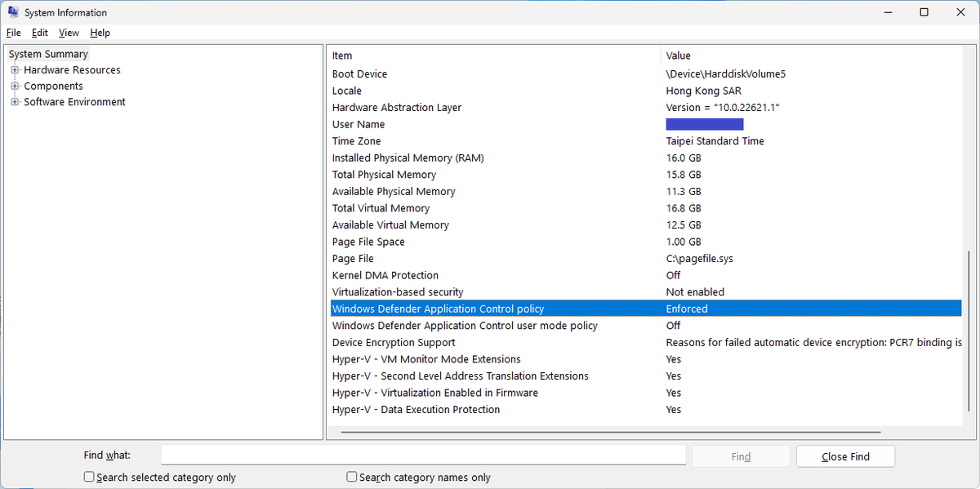The height and width of the screenshot is (489, 980).
Task: Expand the Hardware Resources node
Action: pos(15,70)
